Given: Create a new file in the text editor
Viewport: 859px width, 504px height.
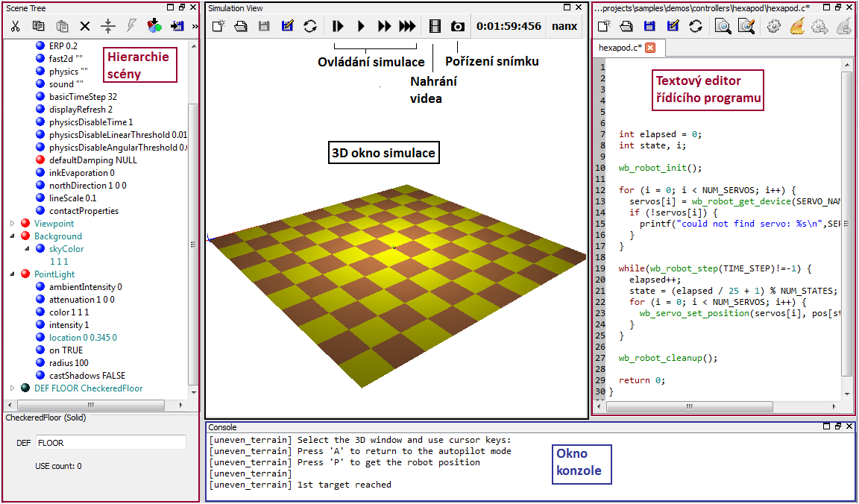Looking at the screenshot, I should [603, 26].
